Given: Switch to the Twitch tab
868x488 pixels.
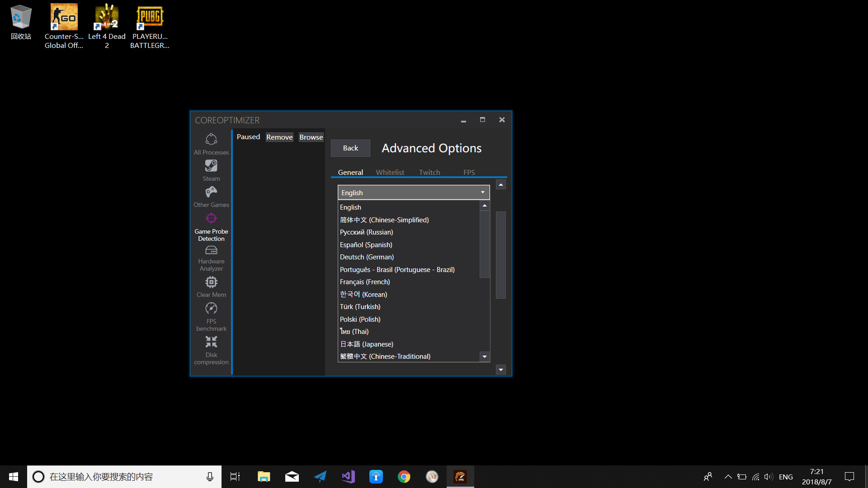Looking at the screenshot, I should (429, 172).
